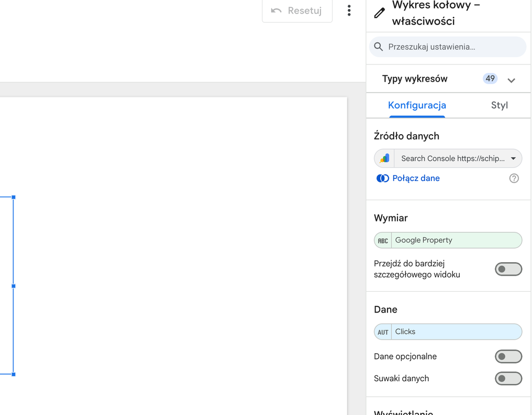This screenshot has height=415, width=532.
Task: Open the Google Property dimension field
Action: pyautogui.click(x=448, y=240)
